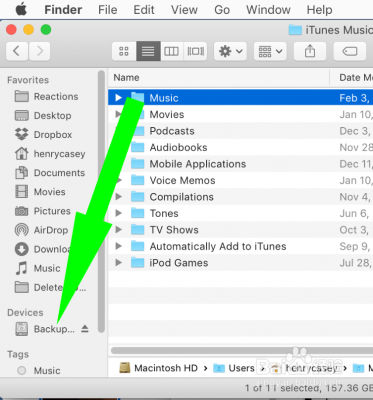
Task: Open the Window menu
Action: click(268, 10)
